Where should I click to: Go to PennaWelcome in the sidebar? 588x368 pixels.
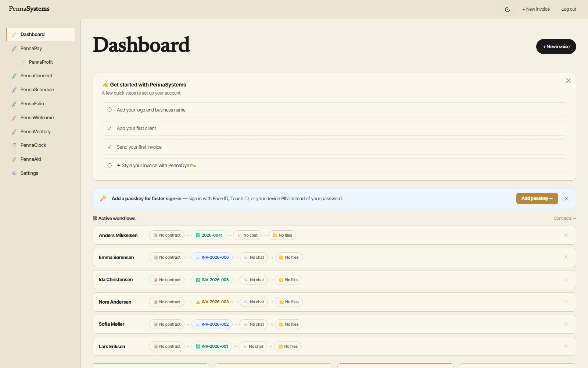(x=40, y=118)
